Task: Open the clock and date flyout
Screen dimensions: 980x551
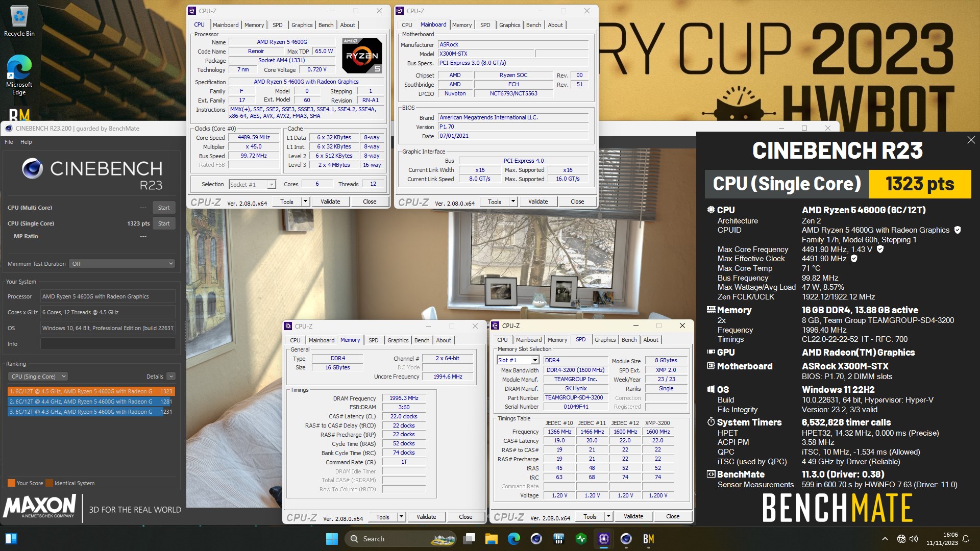Action: tap(942, 539)
